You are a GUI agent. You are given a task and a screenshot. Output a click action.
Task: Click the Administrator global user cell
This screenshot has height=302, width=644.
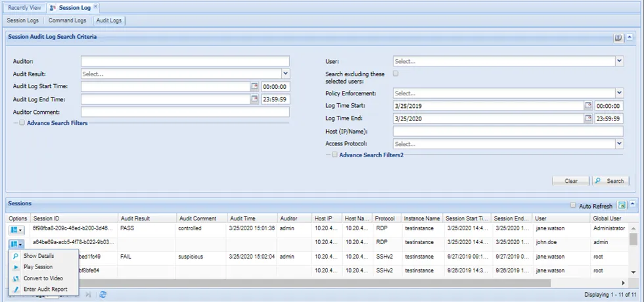610,228
